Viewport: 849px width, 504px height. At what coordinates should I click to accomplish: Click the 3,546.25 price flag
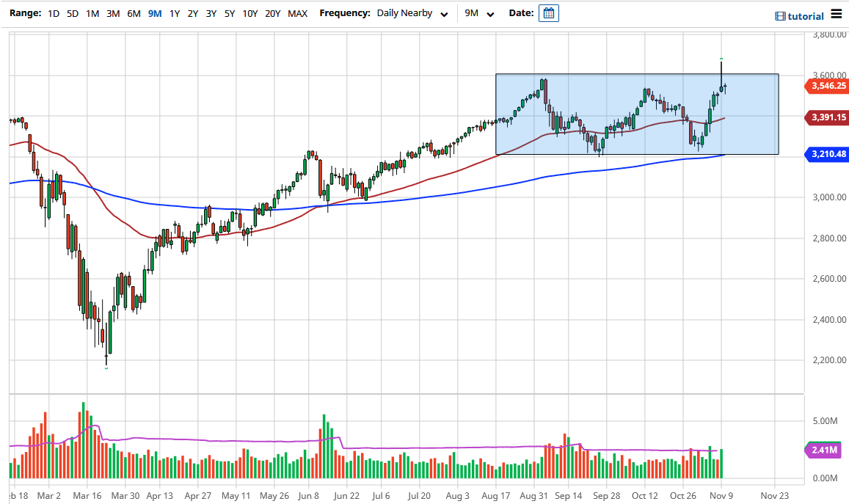(x=828, y=87)
